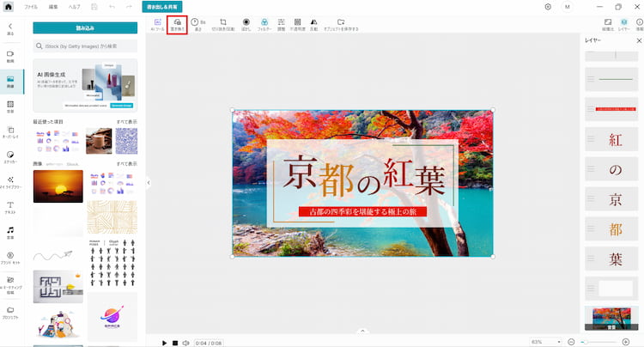Click the save disk icon in title bar
The height and width of the screenshot is (347, 644).
click(x=94, y=7)
